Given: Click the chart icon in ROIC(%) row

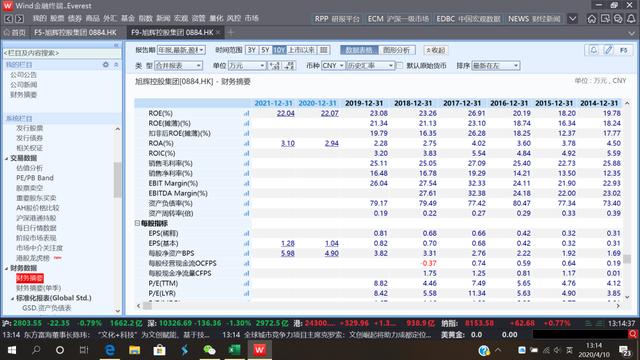Looking at the screenshot, I should (246, 153).
